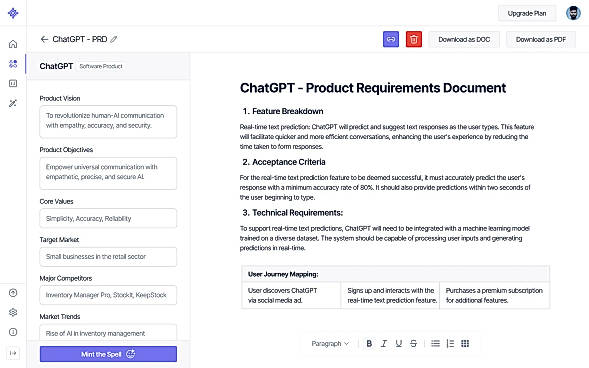The width and height of the screenshot is (589, 368).
Task: Click the app logo icon
Action: pos(13,13)
